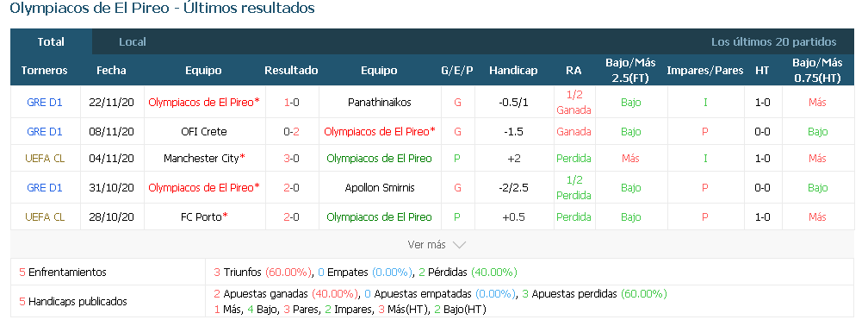Click UEFA CL tournament on 28/10/20 row

(45, 217)
